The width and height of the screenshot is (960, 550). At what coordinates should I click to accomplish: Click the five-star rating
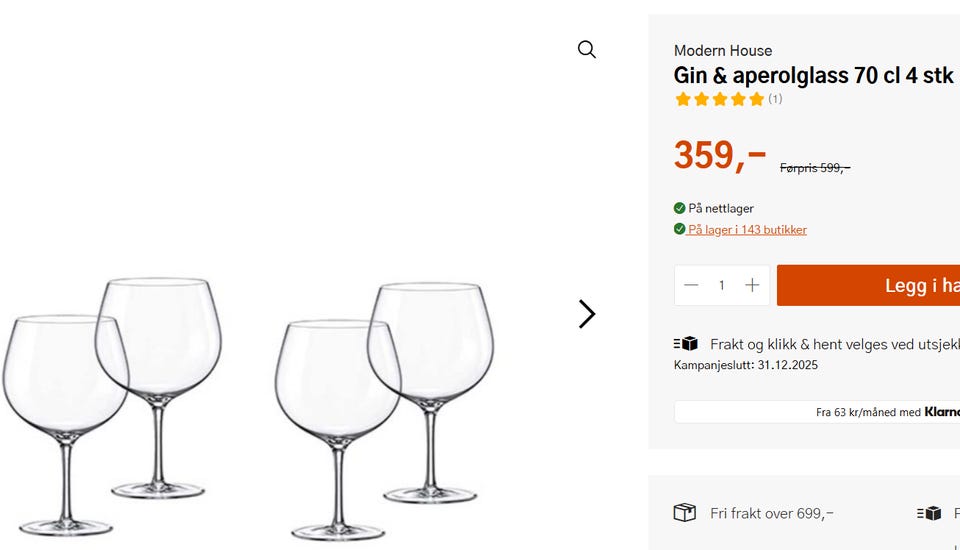(719, 99)
